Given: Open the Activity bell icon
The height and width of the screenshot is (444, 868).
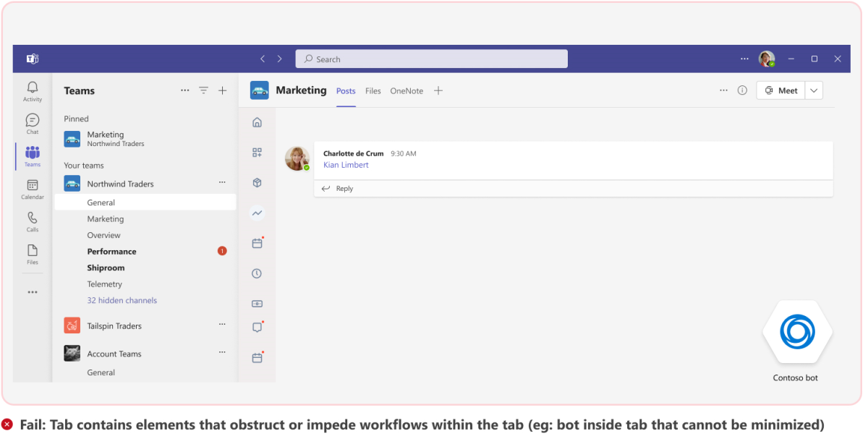Looking at the screenshot, I should pyautogui.click(x=32, y=86).
